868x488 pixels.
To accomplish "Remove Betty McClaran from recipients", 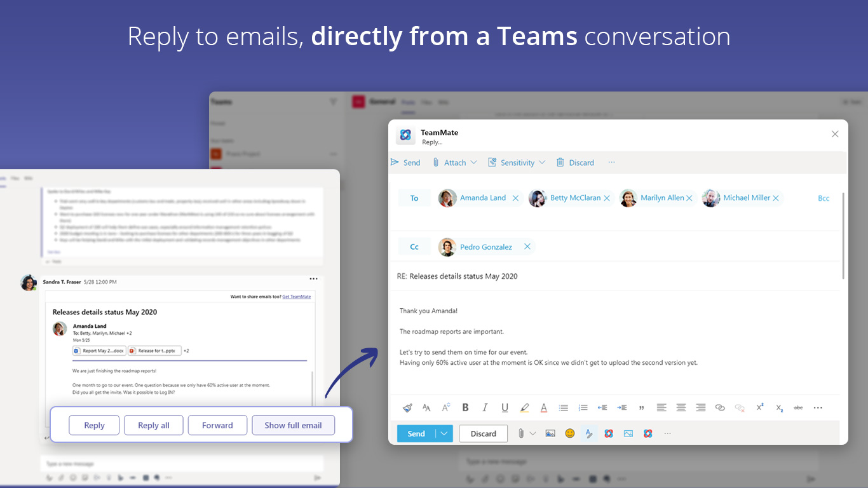I will click(x=607, y=198).
